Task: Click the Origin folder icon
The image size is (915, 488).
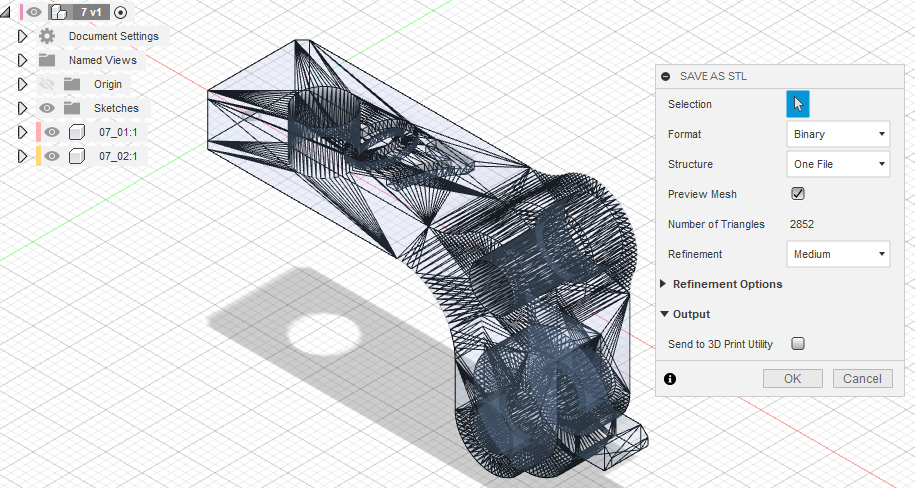Action: coord(72,84)
